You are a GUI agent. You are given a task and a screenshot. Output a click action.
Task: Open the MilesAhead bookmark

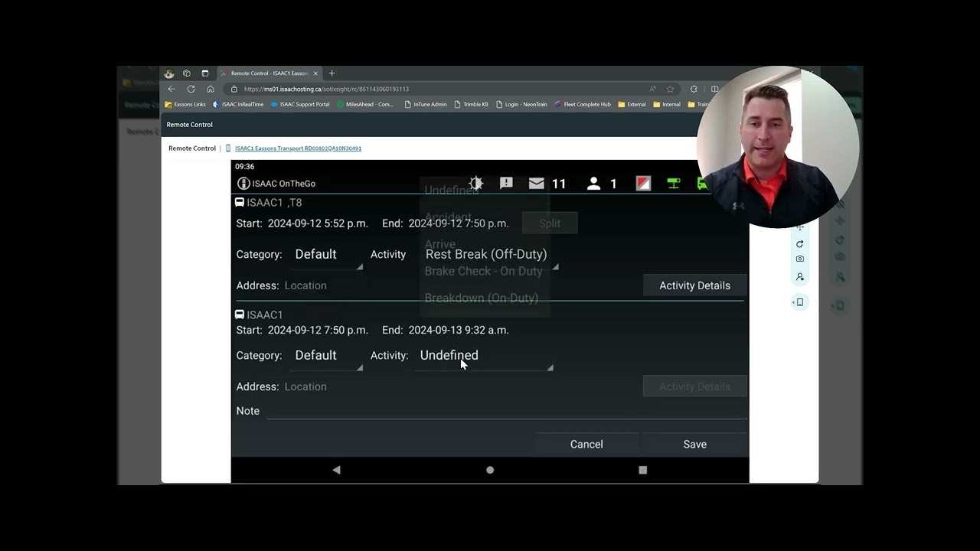(365, 105)
